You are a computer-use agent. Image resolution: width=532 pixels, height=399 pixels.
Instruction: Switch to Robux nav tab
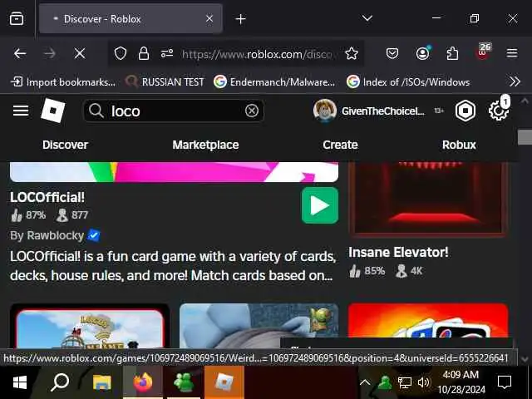click(459, 145)
